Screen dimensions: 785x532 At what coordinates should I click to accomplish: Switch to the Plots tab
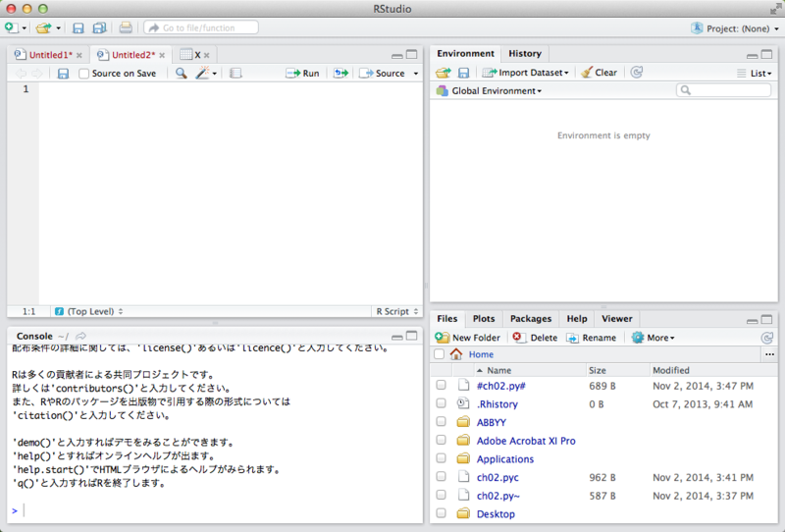point(484,319)
